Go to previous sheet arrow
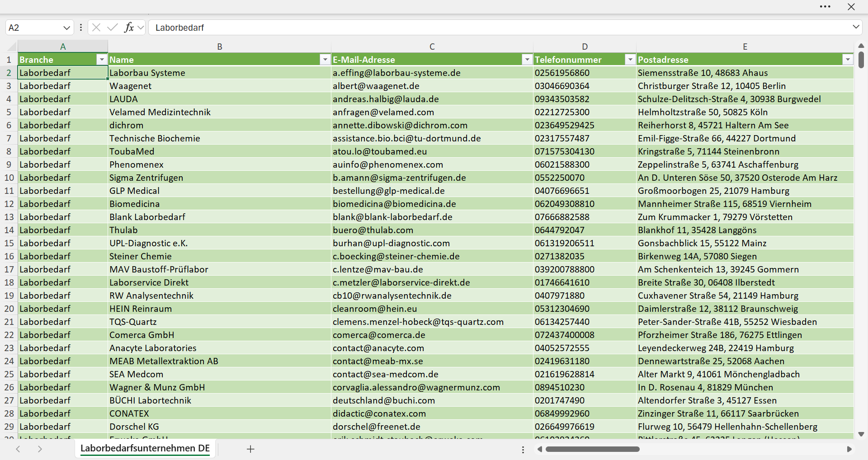Image resolution: width=868 pixels, height=460 pixels. point(18,449)
